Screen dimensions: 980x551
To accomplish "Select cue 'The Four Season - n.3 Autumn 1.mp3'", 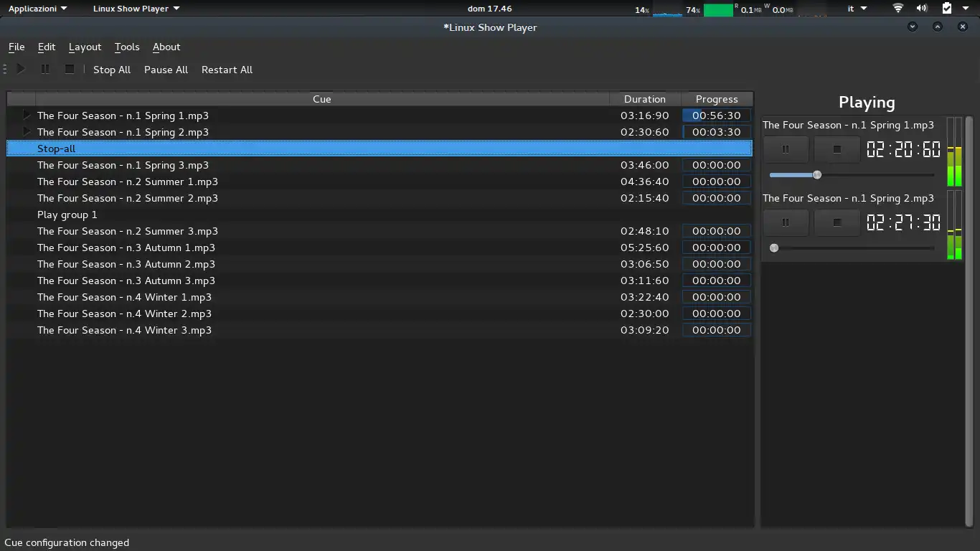I will (x=380, y=248).
